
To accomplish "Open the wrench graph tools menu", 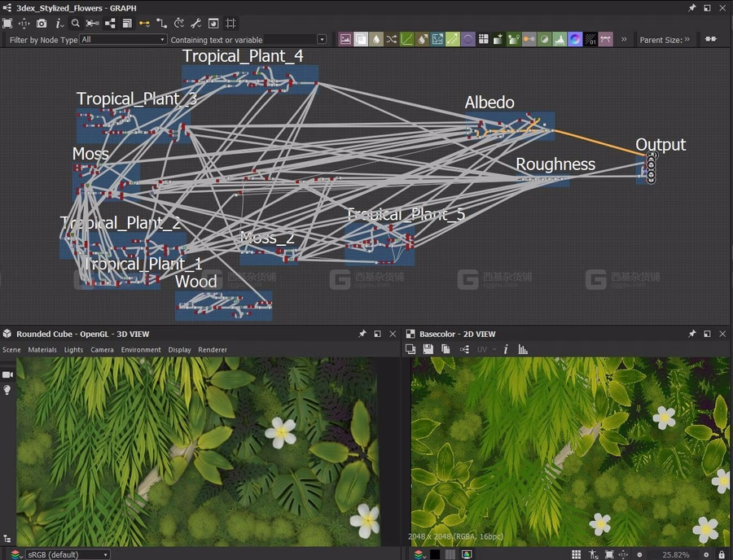I will pos(195,24).
